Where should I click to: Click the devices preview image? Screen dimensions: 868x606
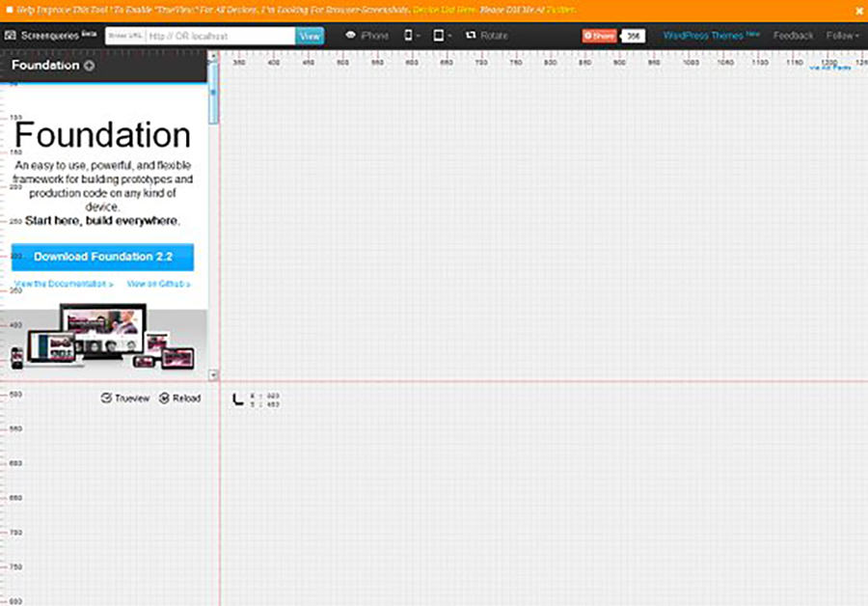[103, 336]
